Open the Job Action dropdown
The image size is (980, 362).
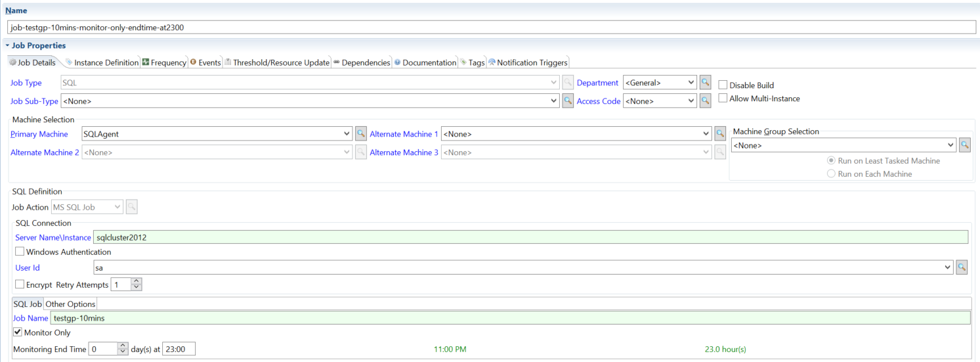(x=117, y=207)
